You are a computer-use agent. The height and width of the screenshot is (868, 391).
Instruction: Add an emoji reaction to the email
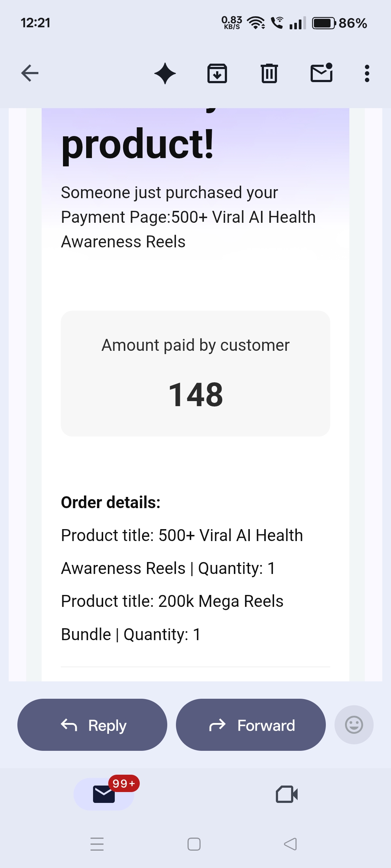[x=354, y=725]
